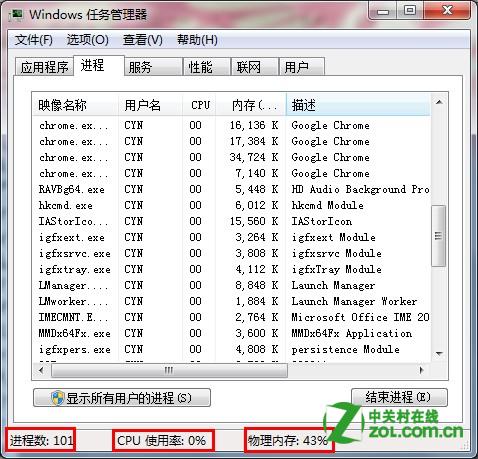Open the 文件(F) menu
This screenshot has height=459, width=478.
click(x=34, y=40)
